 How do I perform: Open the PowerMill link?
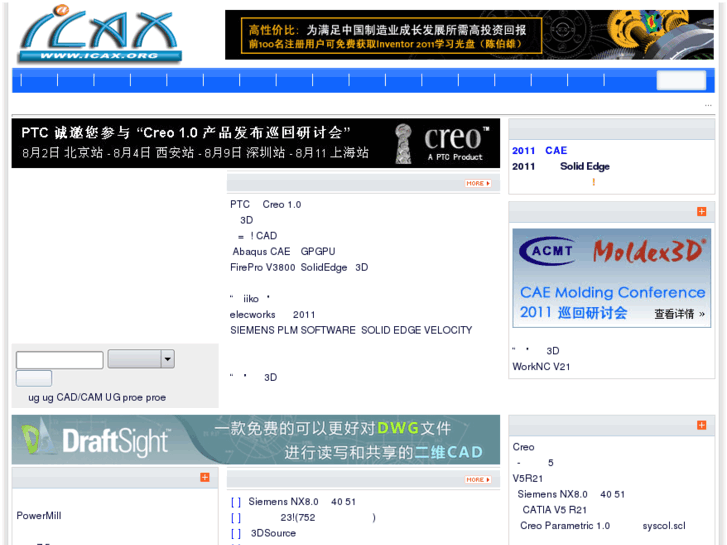(x=39, y=516)
